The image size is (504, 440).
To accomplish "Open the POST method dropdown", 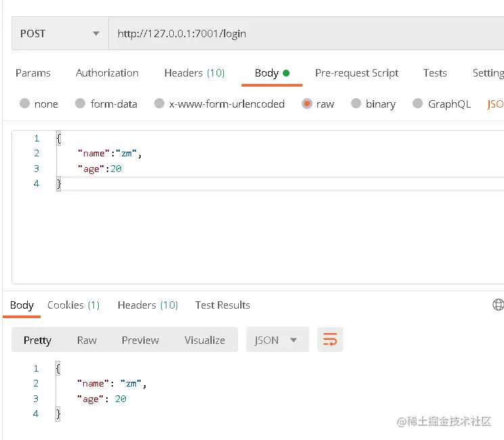I will click(60, 33).
